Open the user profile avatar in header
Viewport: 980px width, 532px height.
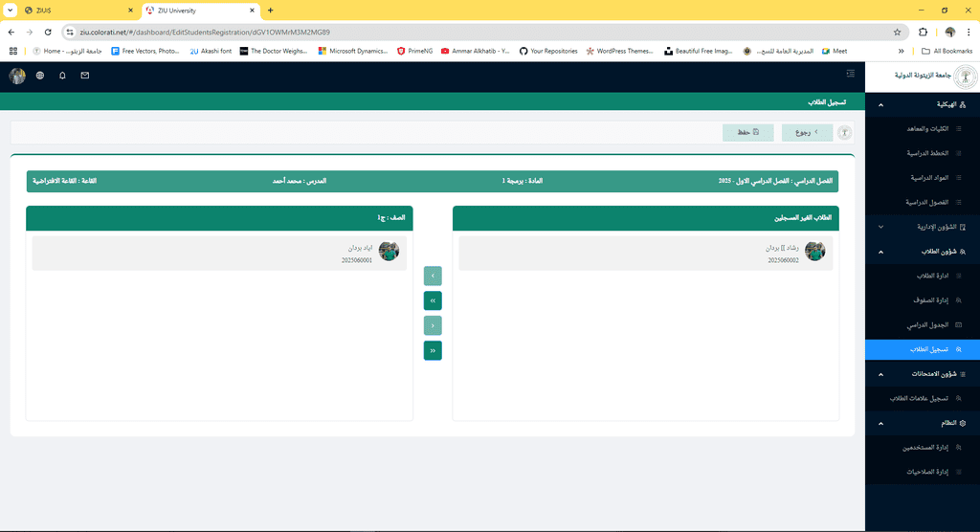pyautogui.click(x=17, y=76)
